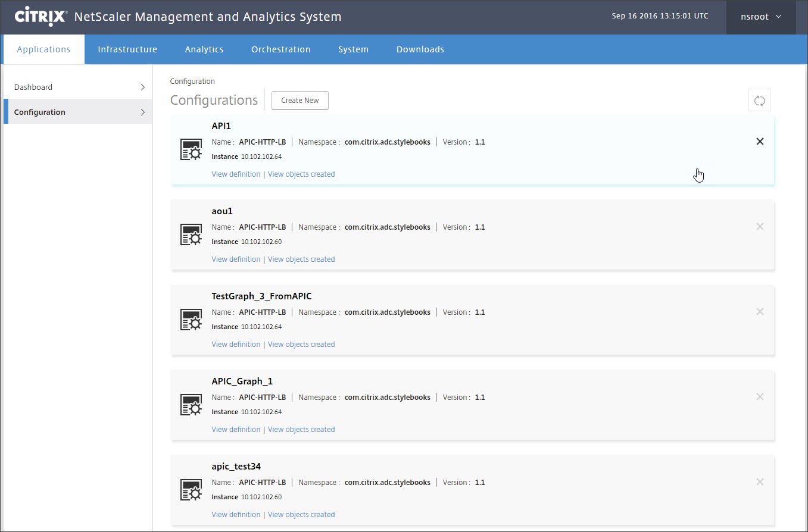View objects created for API1
The image size is (808, 532).
(x=301, y=174)
